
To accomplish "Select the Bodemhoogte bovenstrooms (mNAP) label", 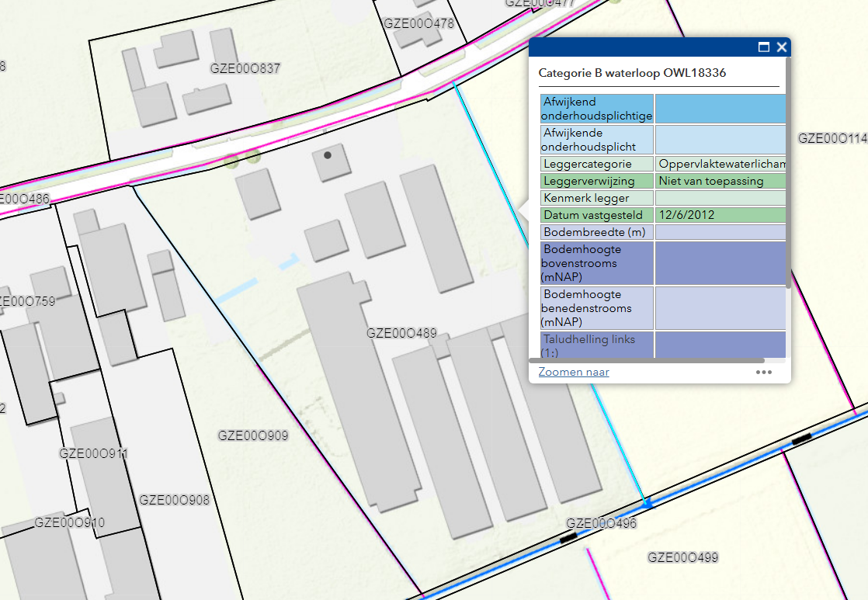I will (597, 263).
